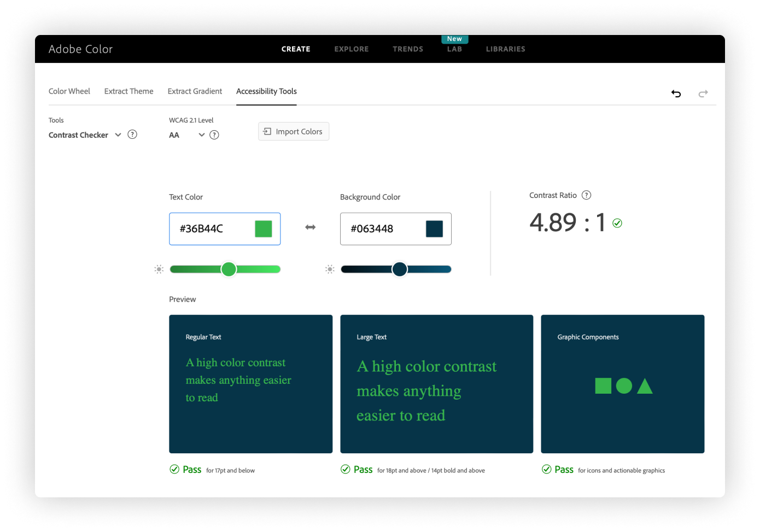Click the Adobe Color logo link
This screenshot has height=532, width=760.
point(80,49)
